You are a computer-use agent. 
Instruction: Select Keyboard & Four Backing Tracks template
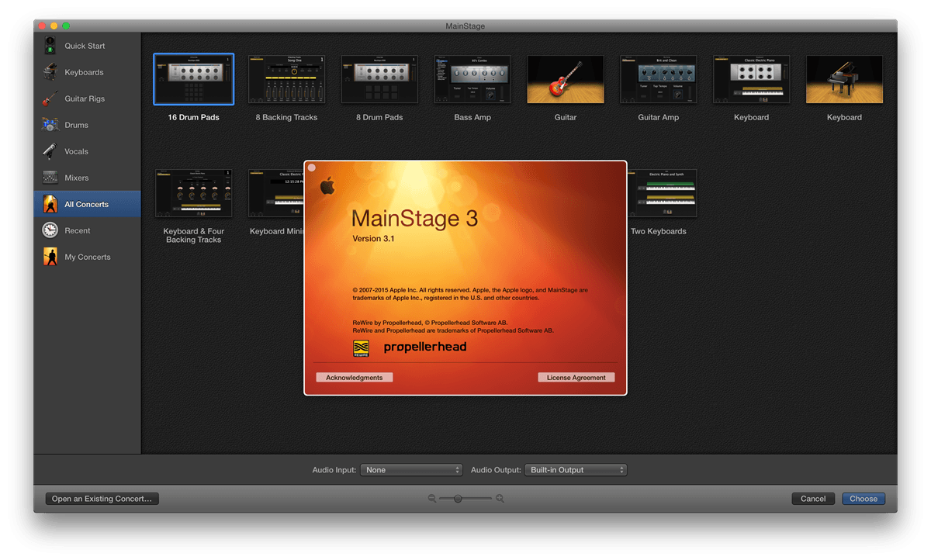point(193,193)
